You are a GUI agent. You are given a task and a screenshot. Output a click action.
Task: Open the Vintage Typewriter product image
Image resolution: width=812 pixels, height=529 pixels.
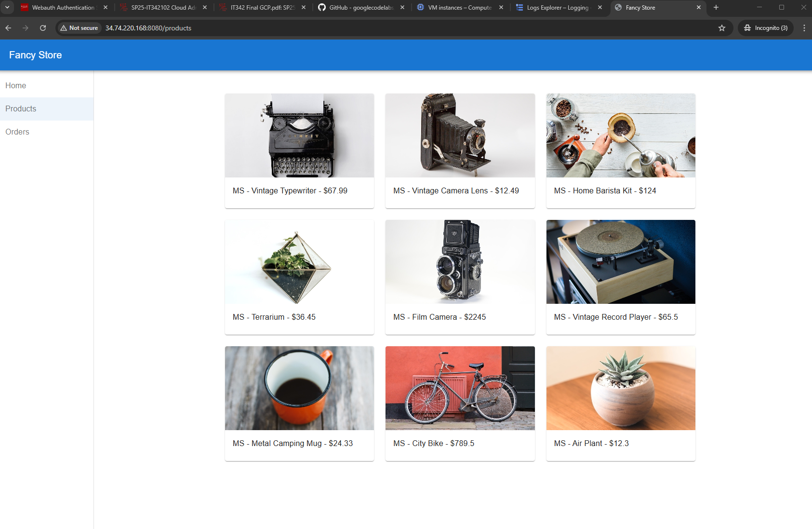[299, 136]
